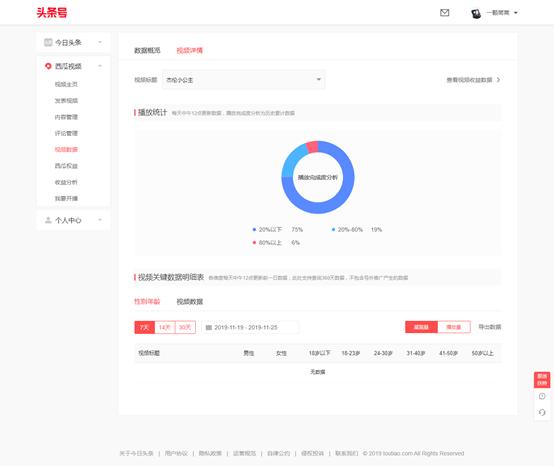Viewport: 554px width, 466px height.
Task: Open the 2019-11-19 date range picker
Action: point(250,328)
